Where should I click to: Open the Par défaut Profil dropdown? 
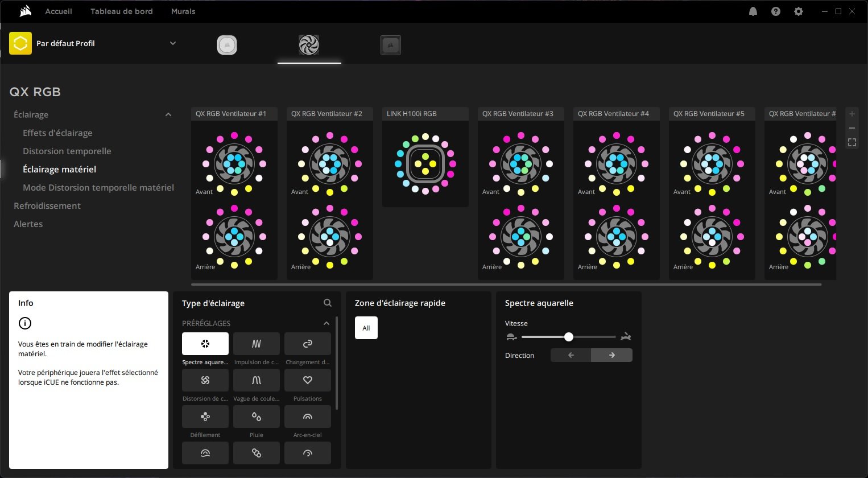(173, 43)
